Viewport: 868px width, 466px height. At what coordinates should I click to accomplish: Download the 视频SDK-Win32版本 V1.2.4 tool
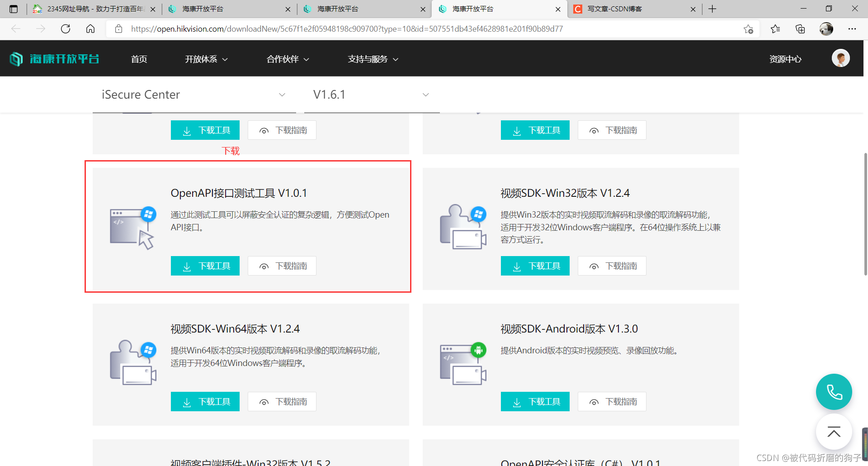535,266
